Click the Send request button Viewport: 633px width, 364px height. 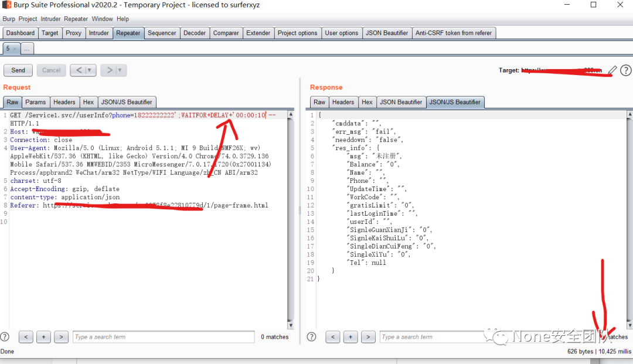point(18,70)
